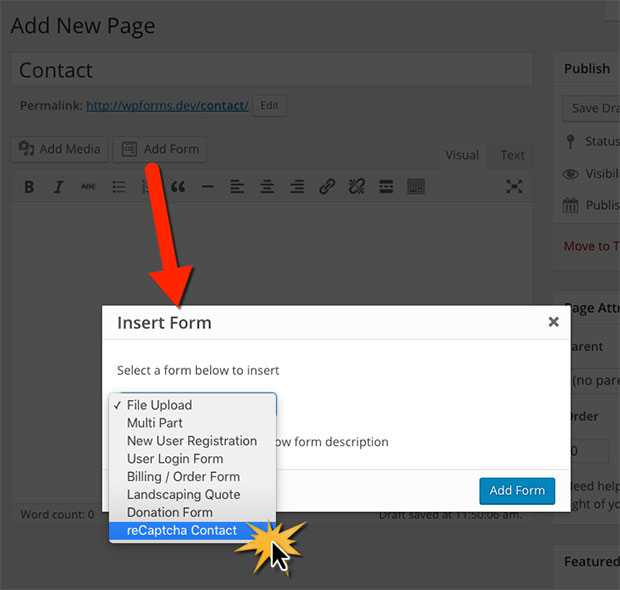Click the Add New Page heading
620x590 pixels.
pyautogui.click(x=83, y=26)
